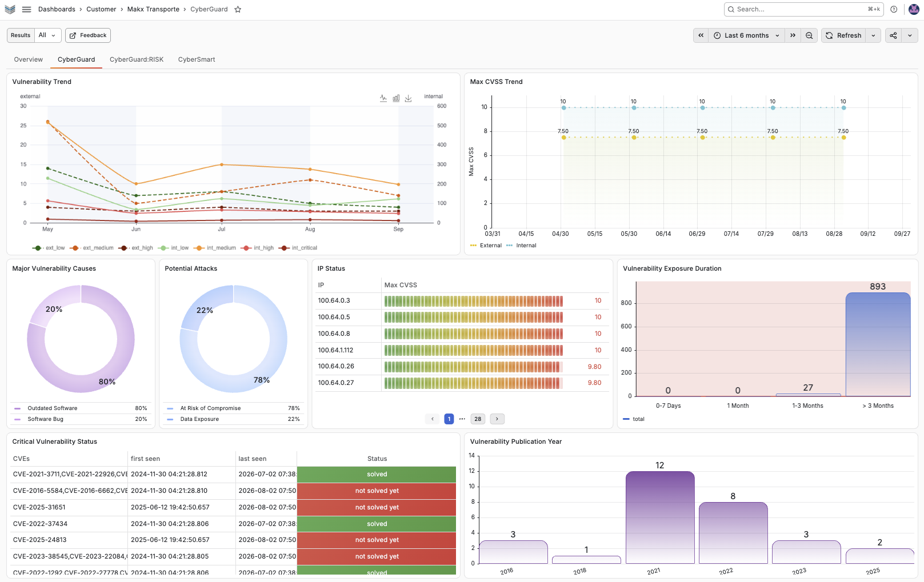Toggle ext_medium series in trend legend
The image size is (924, 582).
tap(91, 248)
